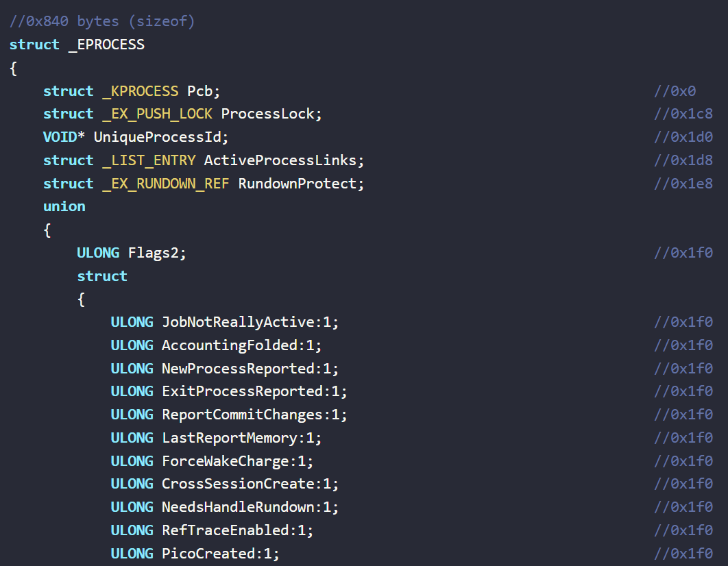This screenshot has height=566, width=728.
Task: Select the UniqueProcessId field name
Action: (x=158, y=137)
